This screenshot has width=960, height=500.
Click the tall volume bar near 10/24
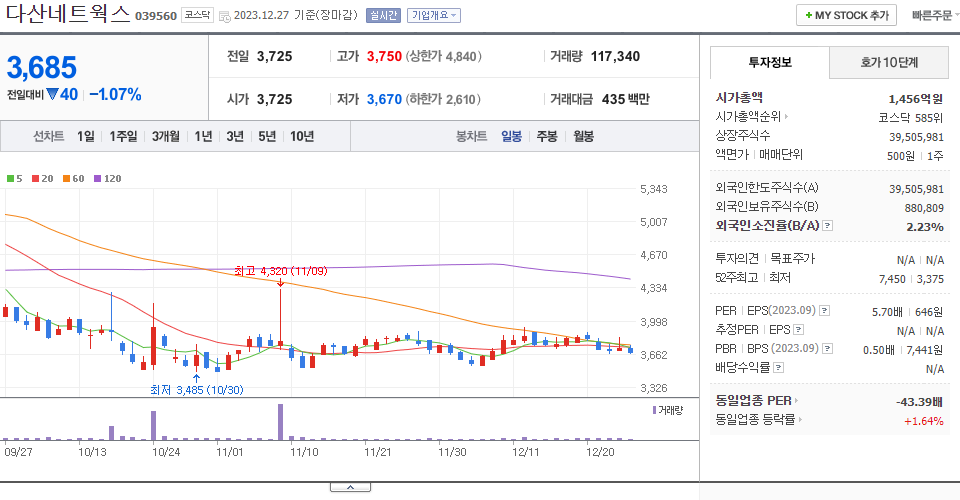[x=153, y=425]
